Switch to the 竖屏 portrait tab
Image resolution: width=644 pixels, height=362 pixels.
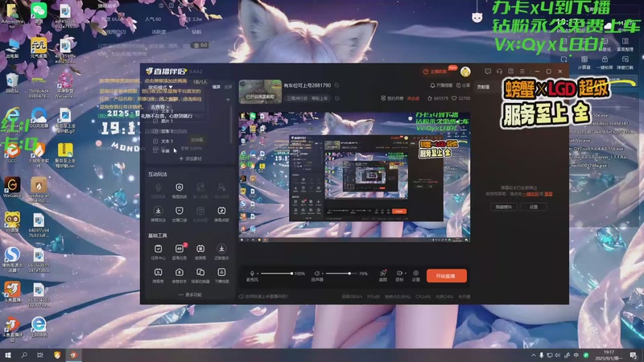(x=229, y=87)
